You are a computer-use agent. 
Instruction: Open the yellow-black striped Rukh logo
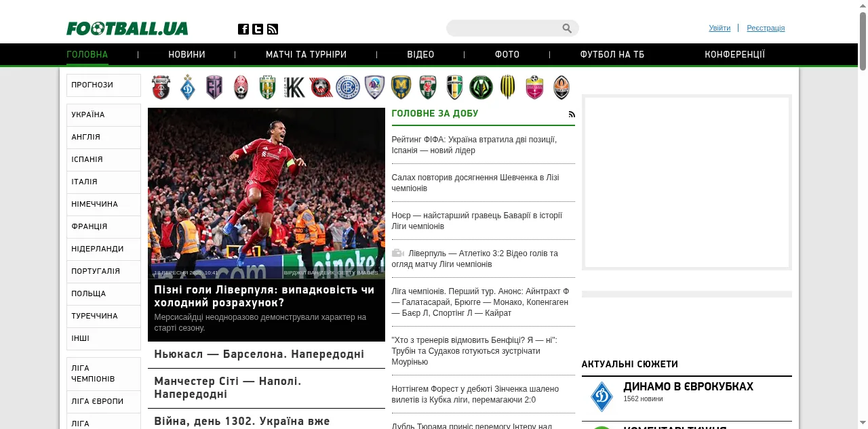pos(508,87)
